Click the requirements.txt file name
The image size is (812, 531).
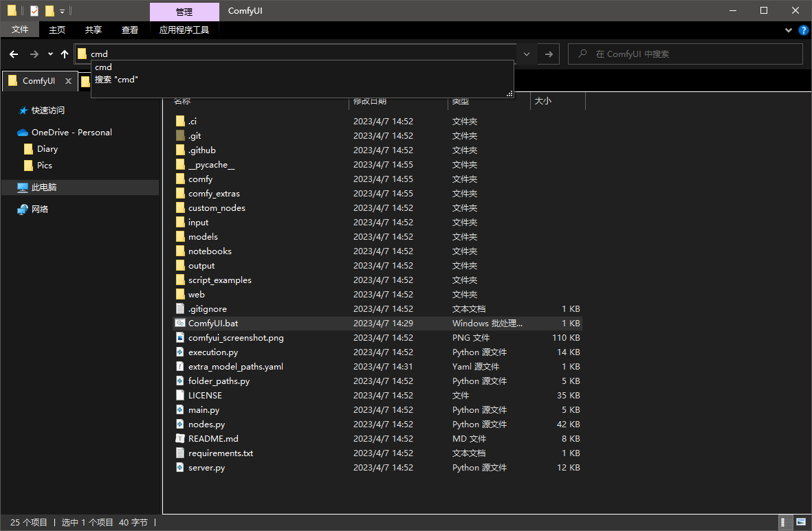point(221,453)
